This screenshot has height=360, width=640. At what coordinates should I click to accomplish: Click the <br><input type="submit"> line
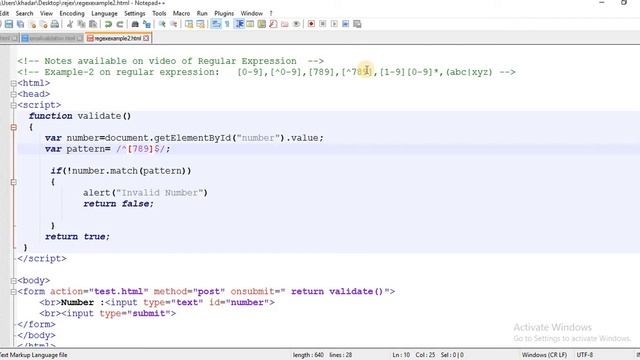[x=108, y=313]
